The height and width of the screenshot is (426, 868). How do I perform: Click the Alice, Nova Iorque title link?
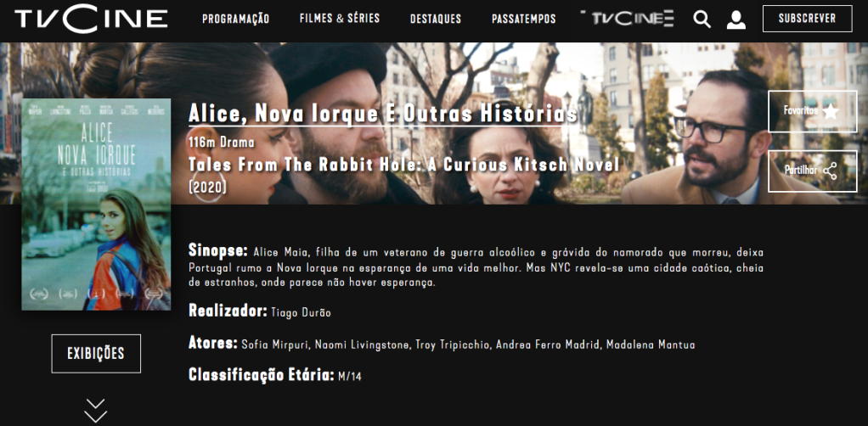[x=382, y=114]
